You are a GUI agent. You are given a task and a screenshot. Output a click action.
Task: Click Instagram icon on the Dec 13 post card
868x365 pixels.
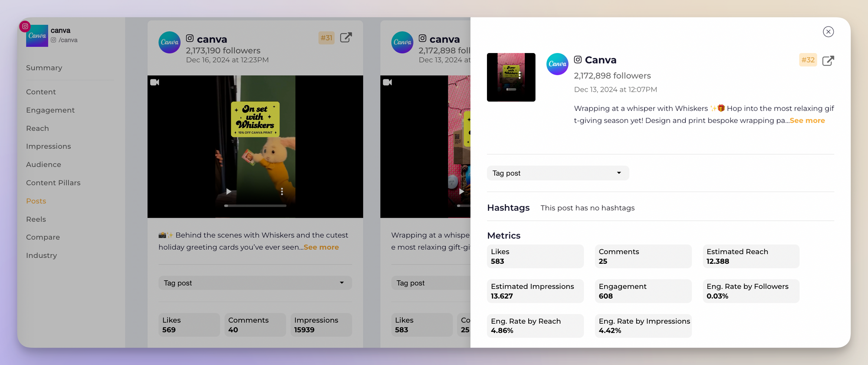[422, 38]
